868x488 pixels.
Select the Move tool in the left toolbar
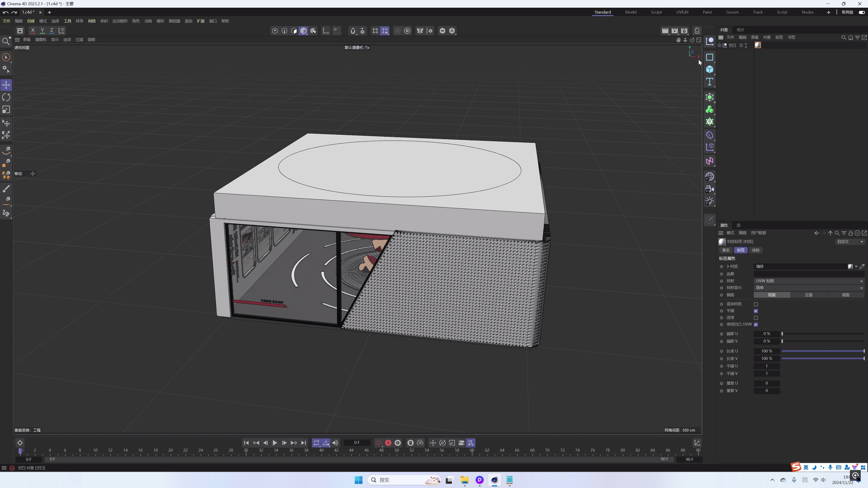[x=6, y=85]
